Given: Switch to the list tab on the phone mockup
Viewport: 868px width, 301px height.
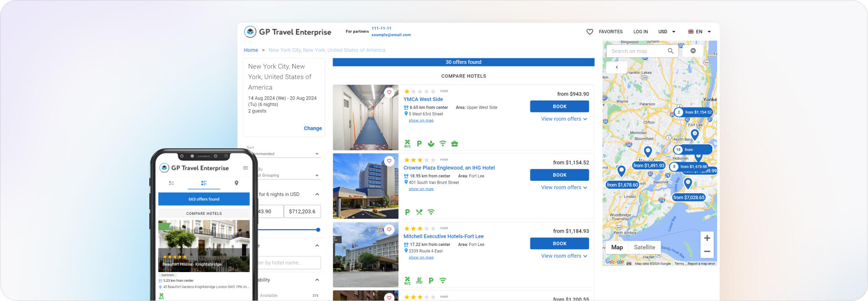Looking at the screenshot, I should tap(204, 183).
